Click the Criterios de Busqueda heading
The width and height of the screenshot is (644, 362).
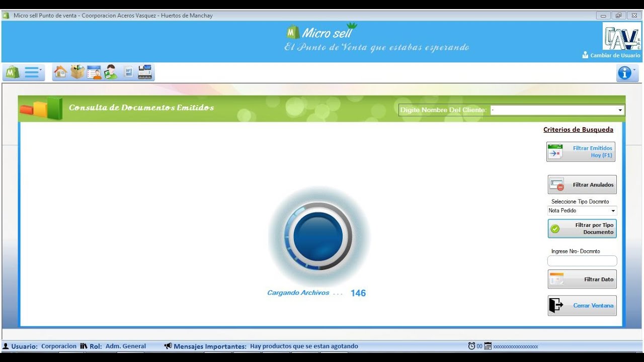click(x=578, y=130)
